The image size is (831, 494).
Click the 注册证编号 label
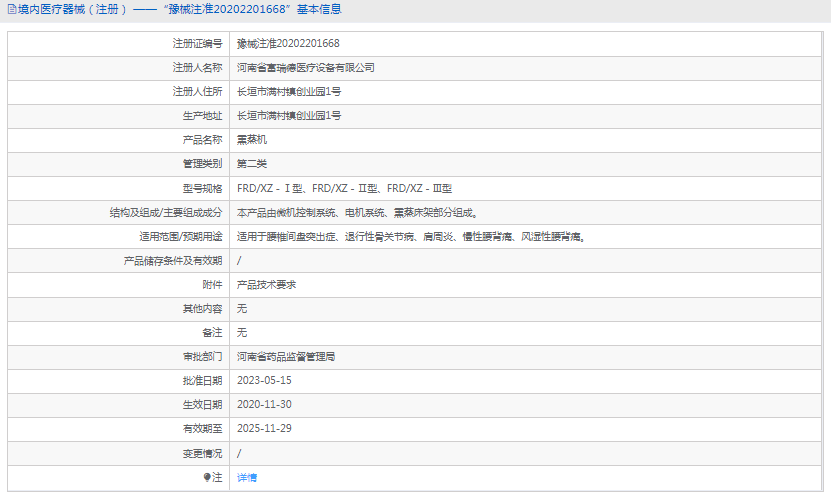(197, 43)
